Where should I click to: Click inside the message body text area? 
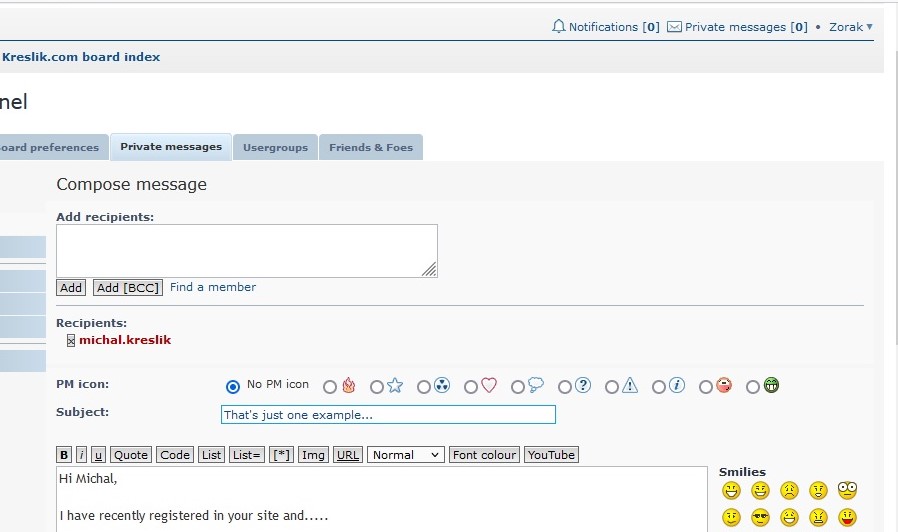[382, 499]
